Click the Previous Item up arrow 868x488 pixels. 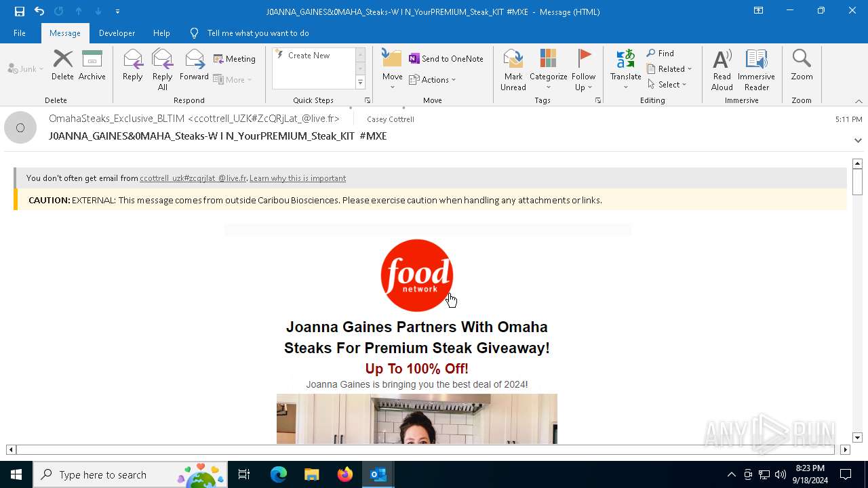pyautogui.click(x=79, y=12)
